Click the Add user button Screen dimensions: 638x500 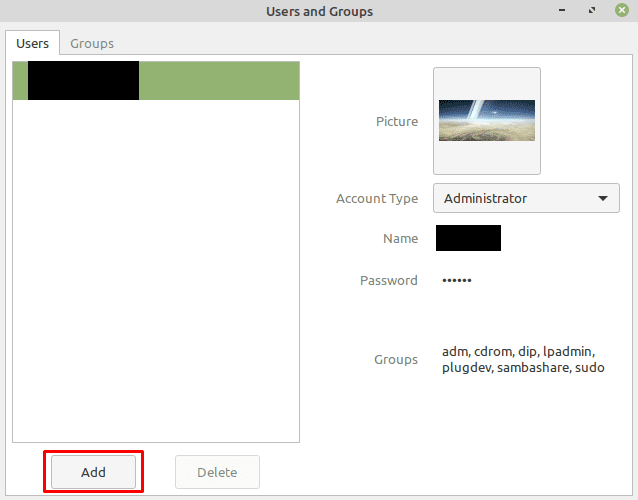coord(94,472)
